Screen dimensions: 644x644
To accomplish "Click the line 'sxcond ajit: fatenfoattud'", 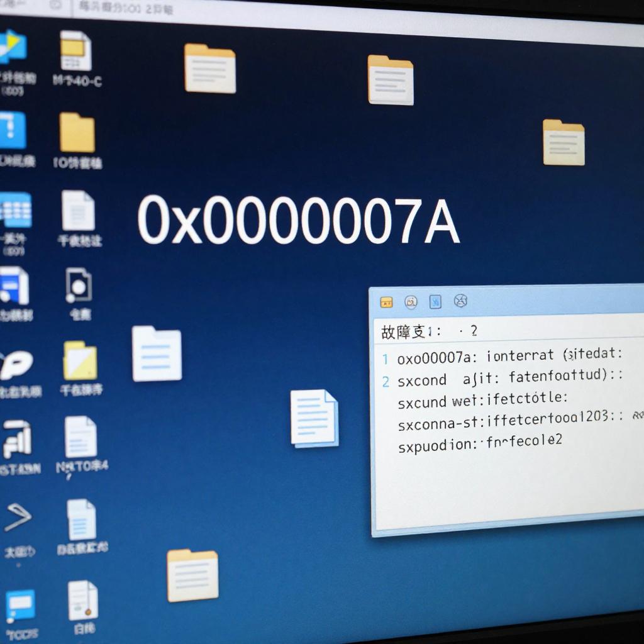I will [502, 378].
